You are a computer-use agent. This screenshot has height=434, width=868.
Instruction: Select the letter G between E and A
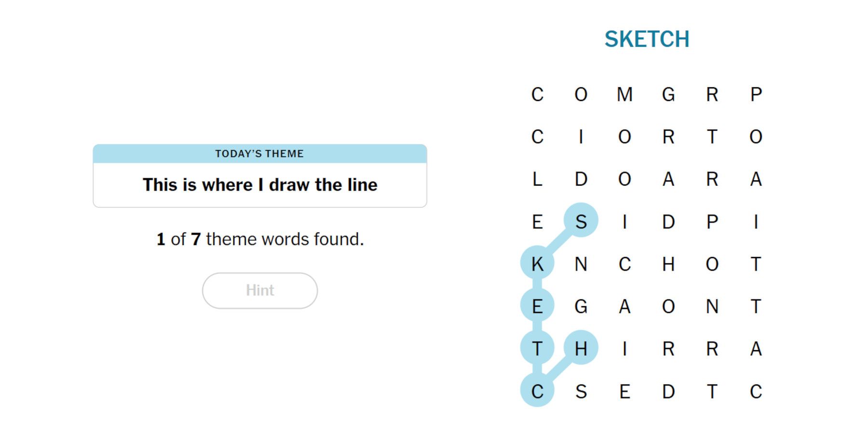point(581,307)
